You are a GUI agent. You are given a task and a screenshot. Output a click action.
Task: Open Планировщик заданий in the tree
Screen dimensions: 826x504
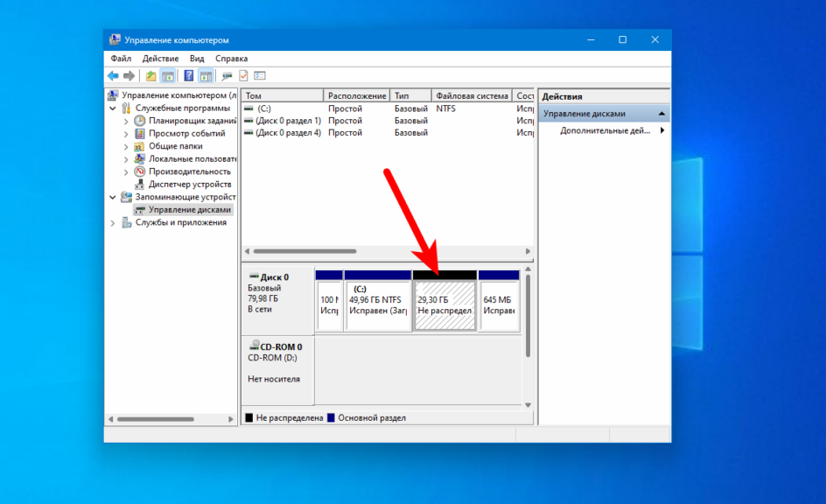pos(192,121)
